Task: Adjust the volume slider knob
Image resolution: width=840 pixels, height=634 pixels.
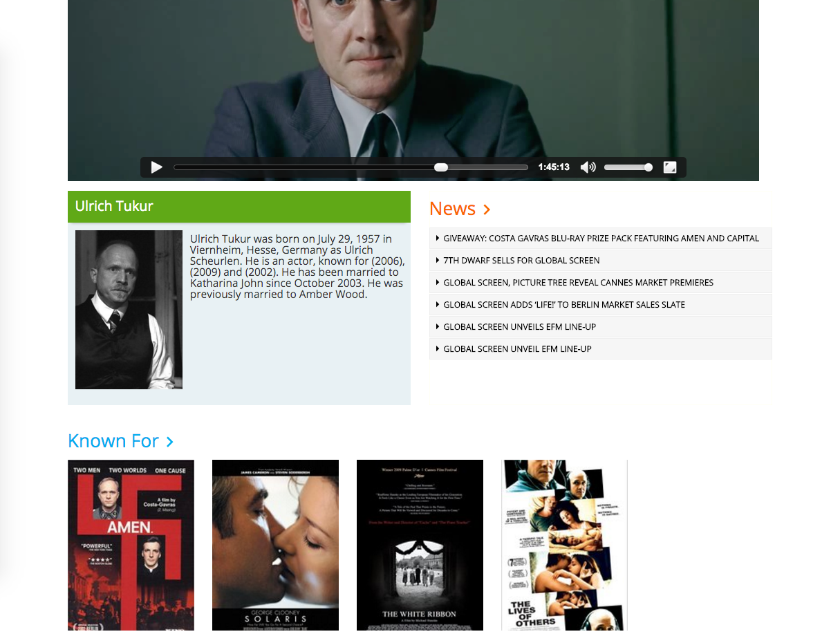Action: coord(648,167)
